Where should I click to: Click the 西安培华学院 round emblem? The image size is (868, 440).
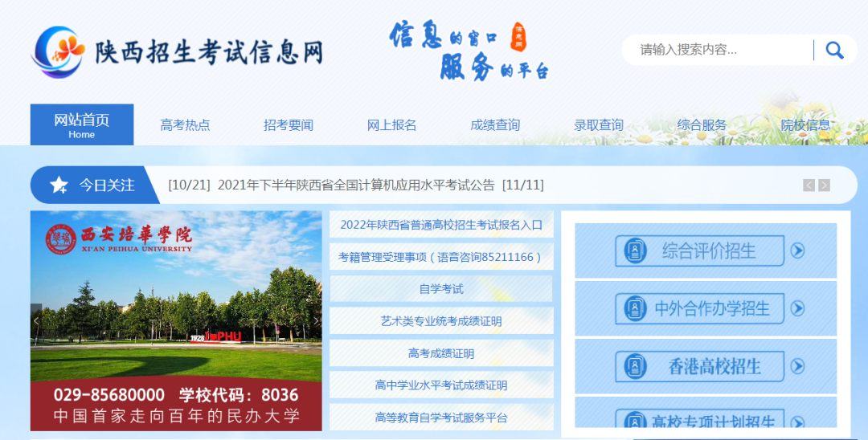(60, 239)
